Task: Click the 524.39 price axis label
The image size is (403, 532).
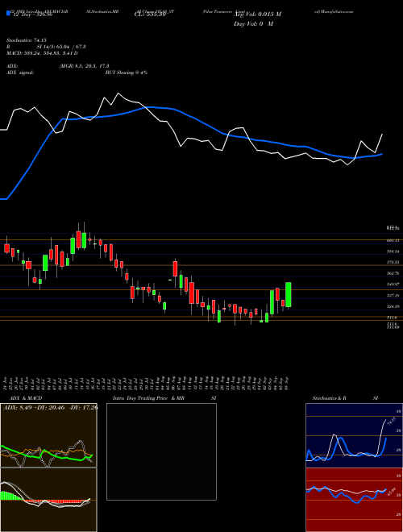Action: click(393, 306)
